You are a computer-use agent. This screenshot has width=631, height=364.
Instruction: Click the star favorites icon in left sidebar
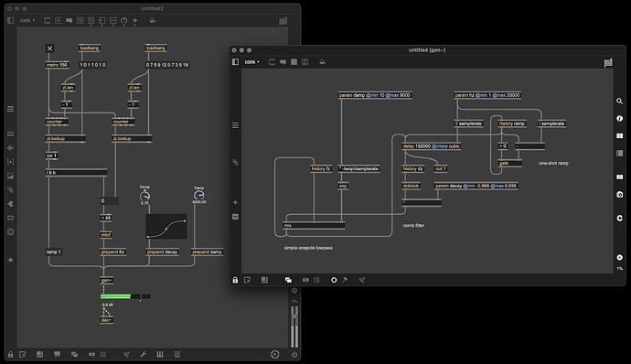pyautogui.click(x=10, y=260)
